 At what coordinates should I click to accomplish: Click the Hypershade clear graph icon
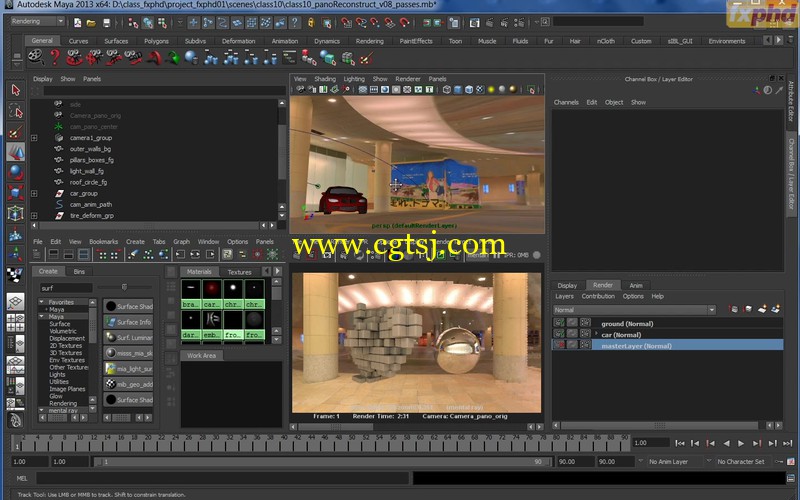pos(133,254)
